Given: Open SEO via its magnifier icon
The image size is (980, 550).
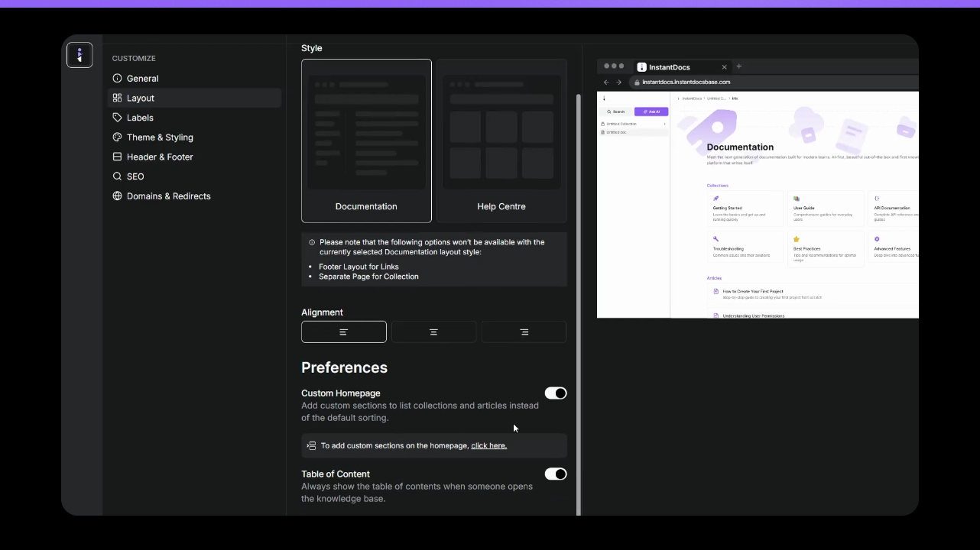Looking at the screenshot, I should click(x=117, y=176).
